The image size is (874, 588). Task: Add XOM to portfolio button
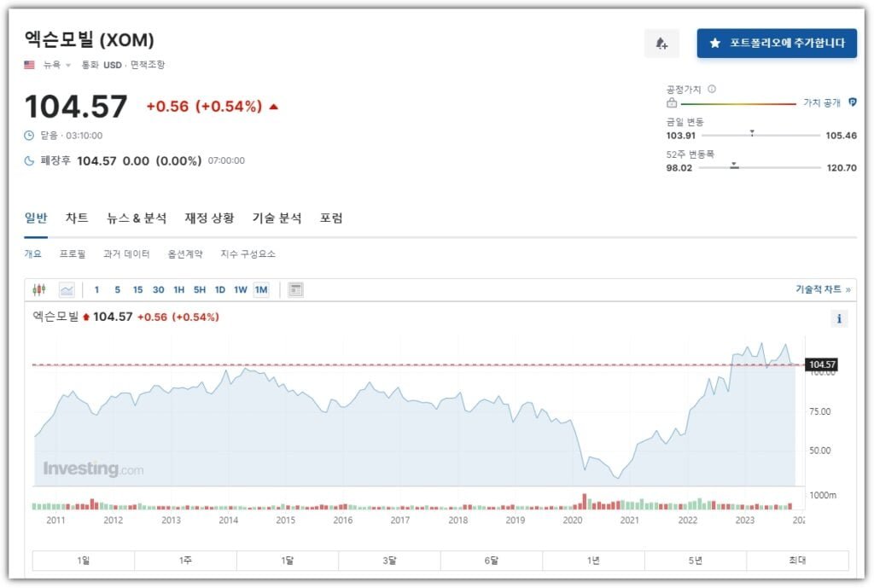777,44
